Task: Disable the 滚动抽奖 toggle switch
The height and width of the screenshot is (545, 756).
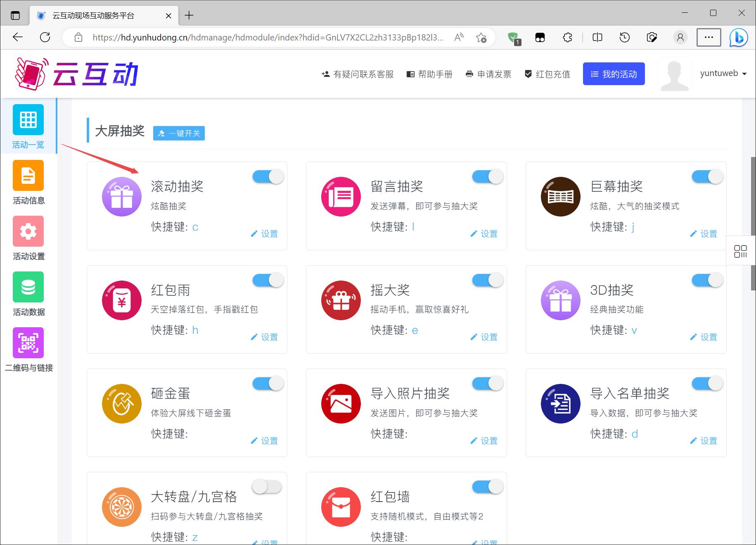Action: [x=268, y=177]
